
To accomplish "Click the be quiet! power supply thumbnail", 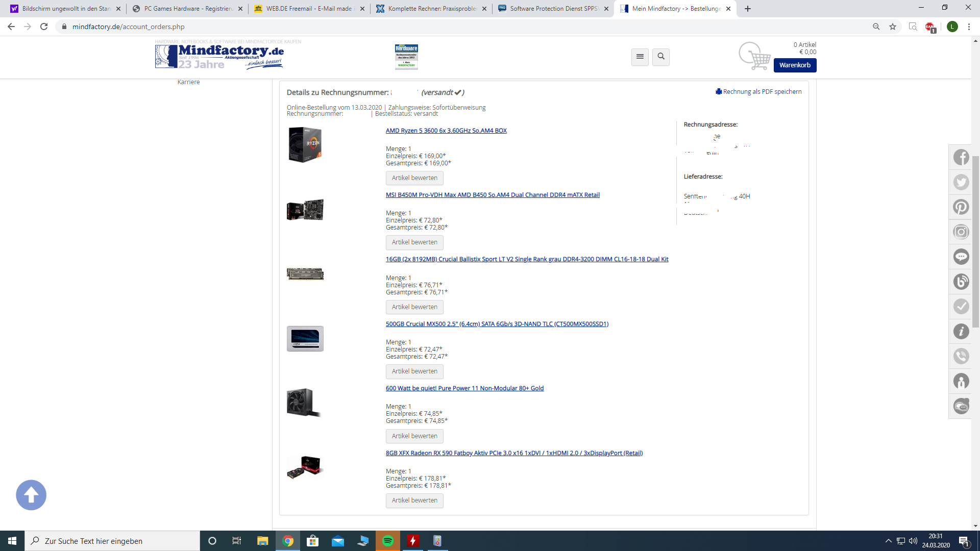I will click(304, 403).
